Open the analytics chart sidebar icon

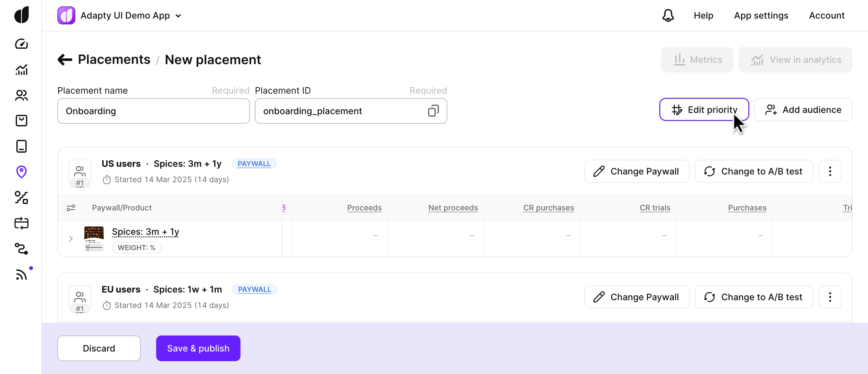pyautogui.click(x=21, y=70)
